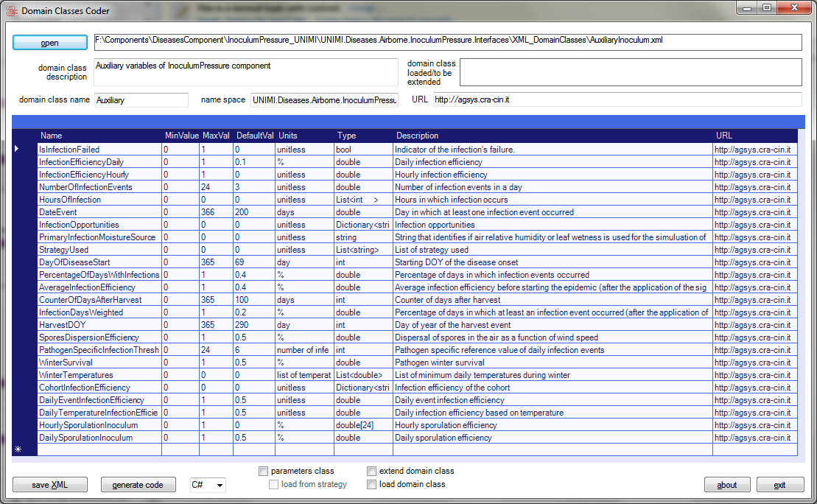Select the 'list of temperat' units cell
This screenshot has width=817, height=504.
pyautogui.click(x=305, y=375)
